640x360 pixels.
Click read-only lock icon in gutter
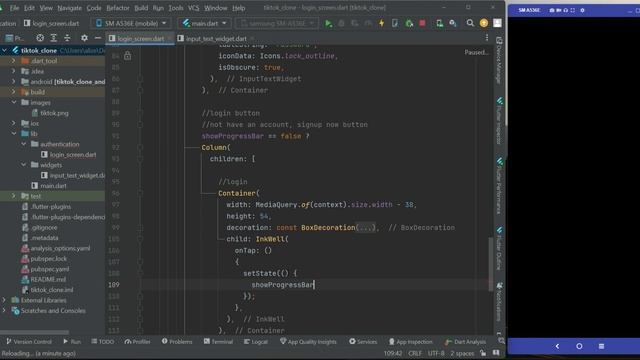pos(127,56)
